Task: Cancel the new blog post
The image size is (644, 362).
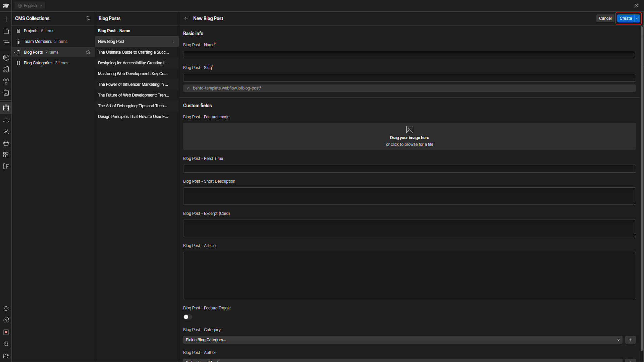Action: tap(605, 18)
